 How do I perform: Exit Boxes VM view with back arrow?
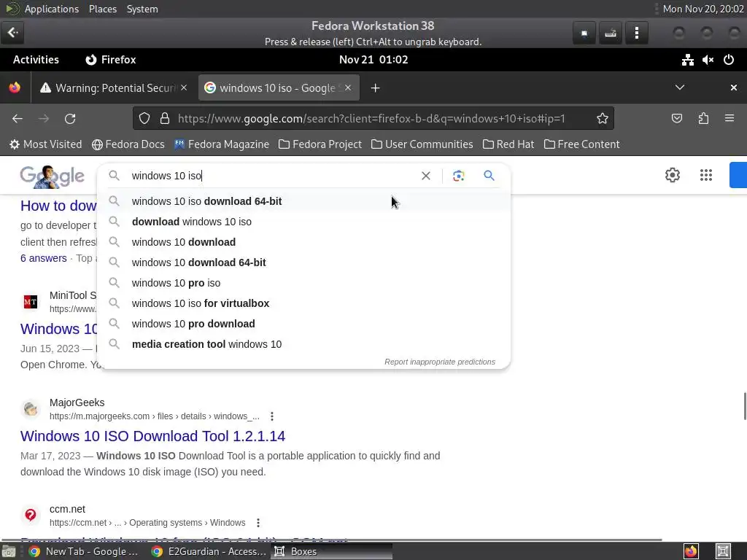click(13, 32)
